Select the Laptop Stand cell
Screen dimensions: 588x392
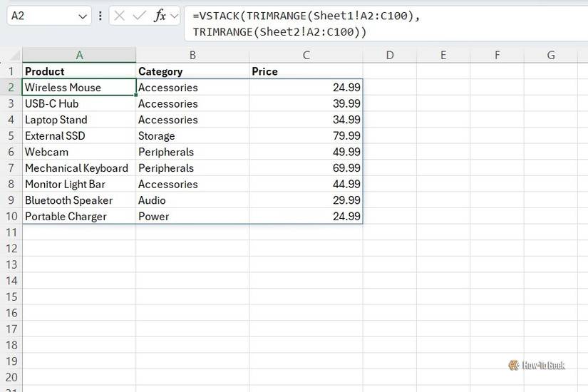pos(79,120)
